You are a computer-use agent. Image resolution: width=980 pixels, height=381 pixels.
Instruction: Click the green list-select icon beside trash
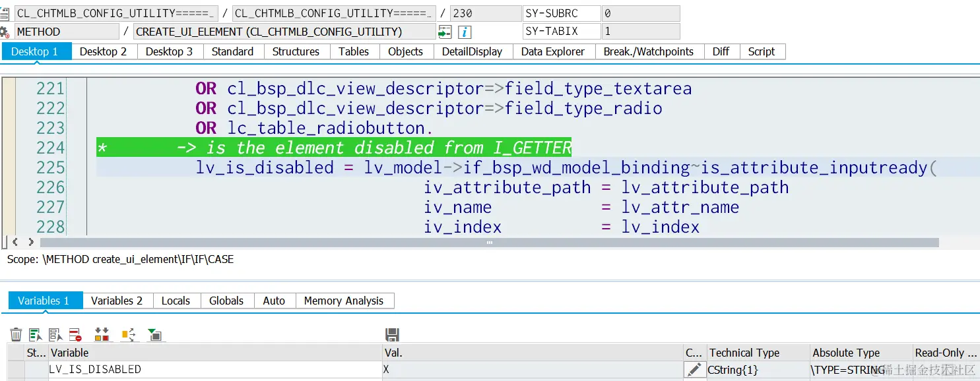click(36, 335)
